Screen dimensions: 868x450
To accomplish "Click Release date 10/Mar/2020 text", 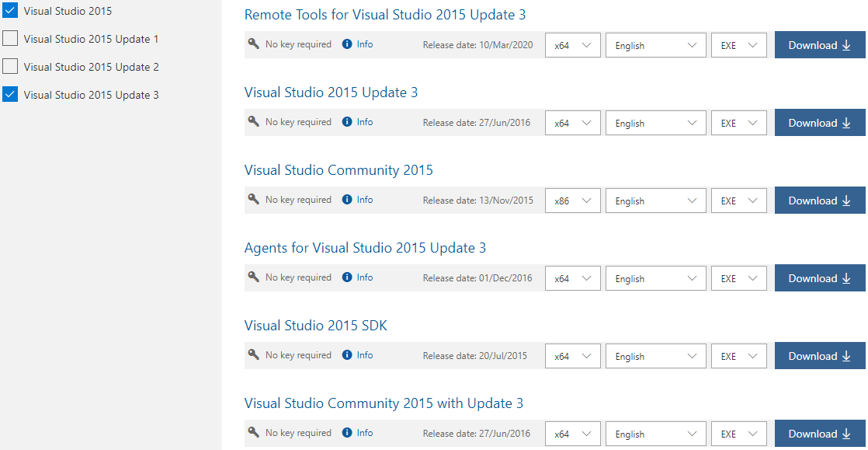I will tap(477, 45).
